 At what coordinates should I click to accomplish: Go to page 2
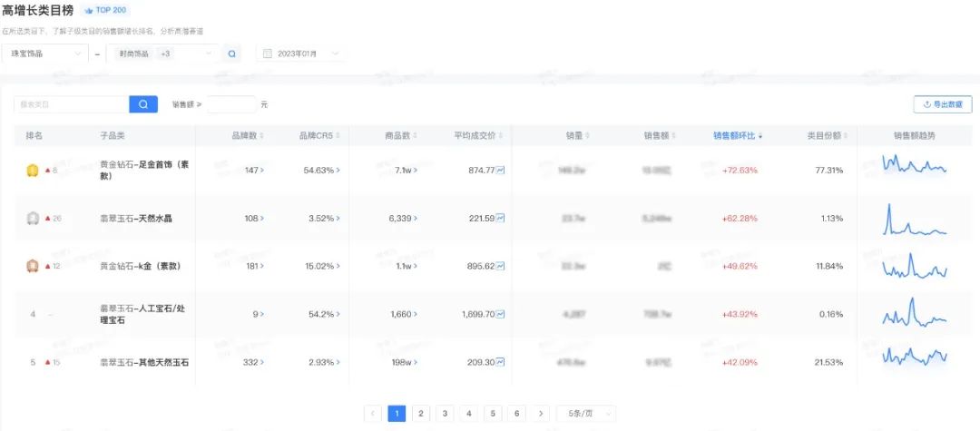click(x=421, y=414)
